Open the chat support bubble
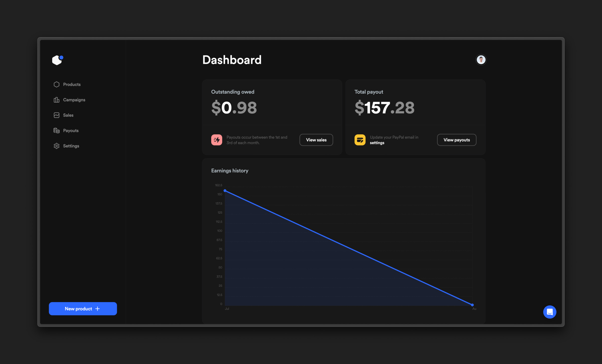 (x=550, y=312)
